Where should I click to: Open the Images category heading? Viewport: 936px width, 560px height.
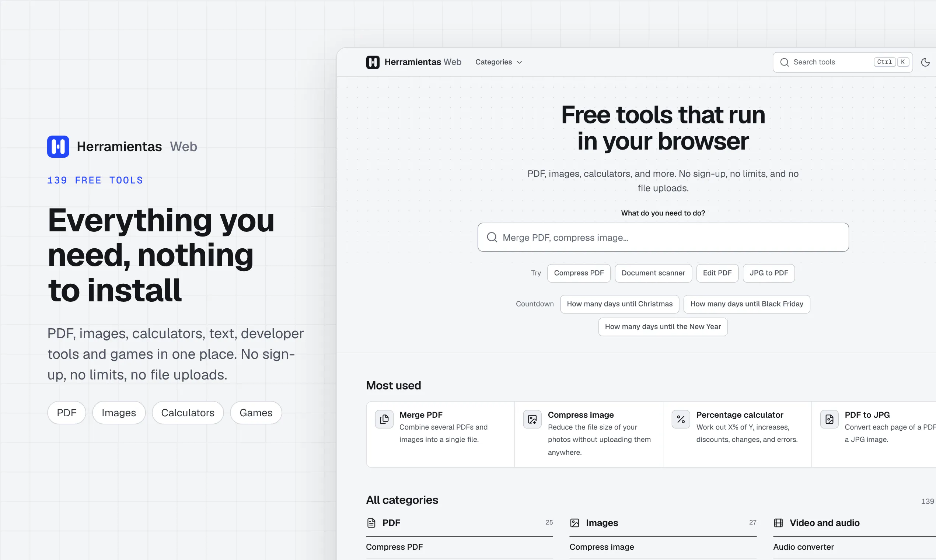pyautogui.click(x=602, y=523)
